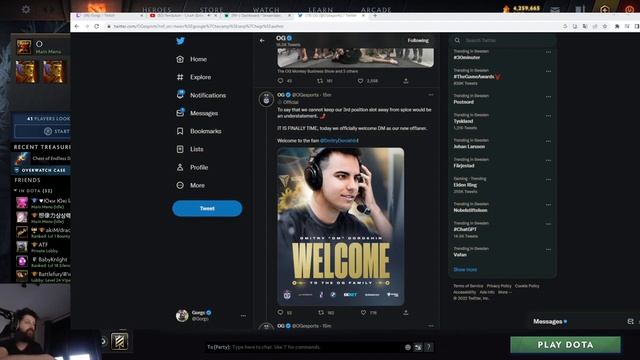
Task: Open ARCADE tab in Dota menu
Action: pos(376,9)
